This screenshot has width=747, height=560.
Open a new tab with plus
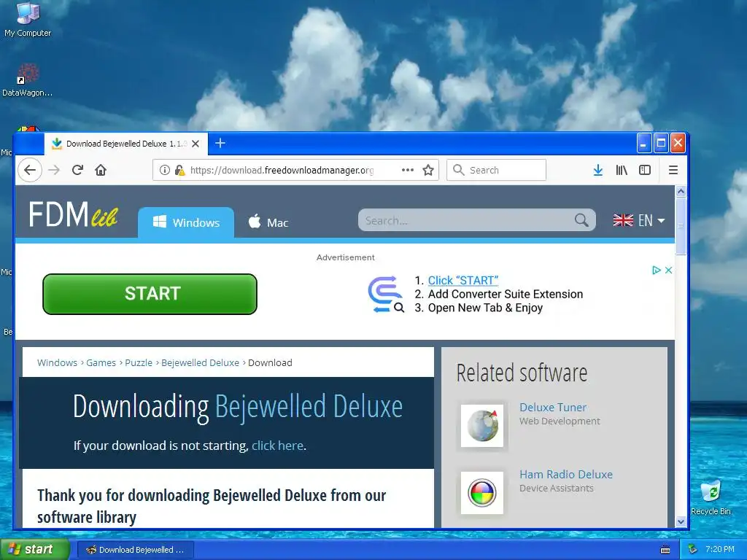[x=220, y=143]
